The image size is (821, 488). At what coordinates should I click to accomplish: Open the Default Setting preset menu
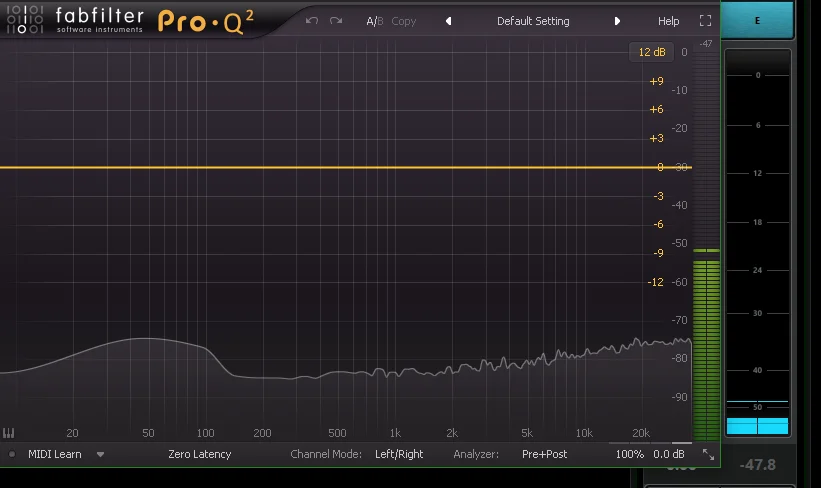coord(533,21)
